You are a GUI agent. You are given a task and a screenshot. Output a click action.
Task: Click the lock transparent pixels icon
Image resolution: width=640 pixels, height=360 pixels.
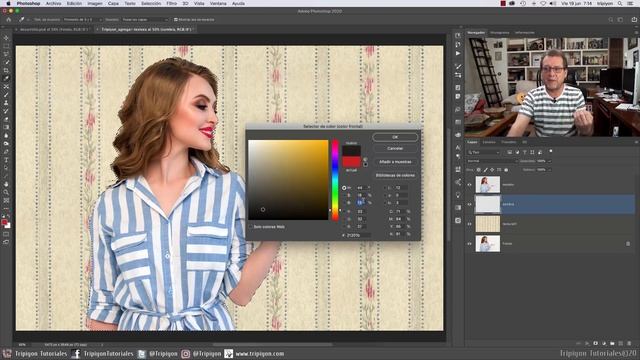479,170
